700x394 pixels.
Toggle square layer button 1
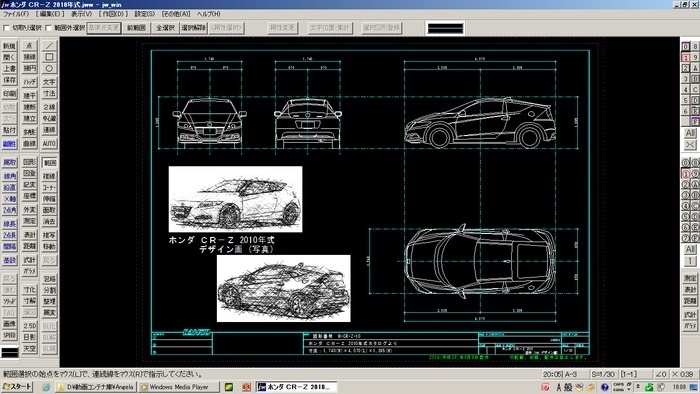click(x=686, y=58)
